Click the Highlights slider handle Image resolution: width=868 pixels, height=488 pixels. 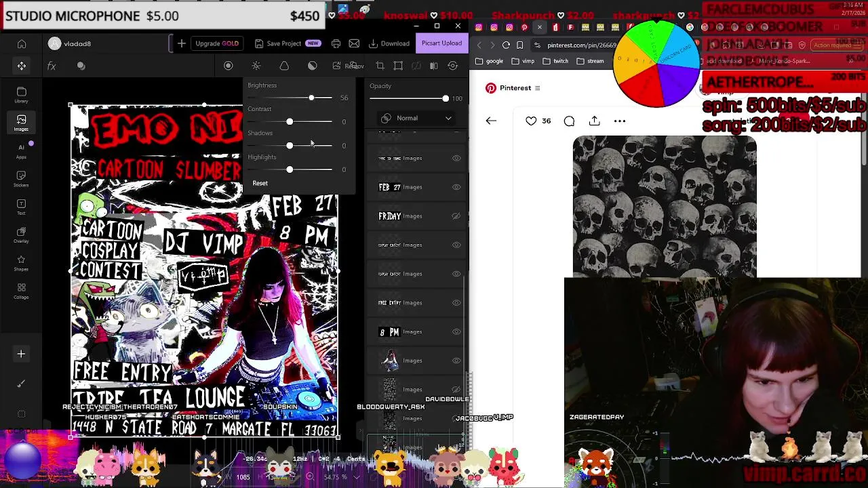coord(290,169)
